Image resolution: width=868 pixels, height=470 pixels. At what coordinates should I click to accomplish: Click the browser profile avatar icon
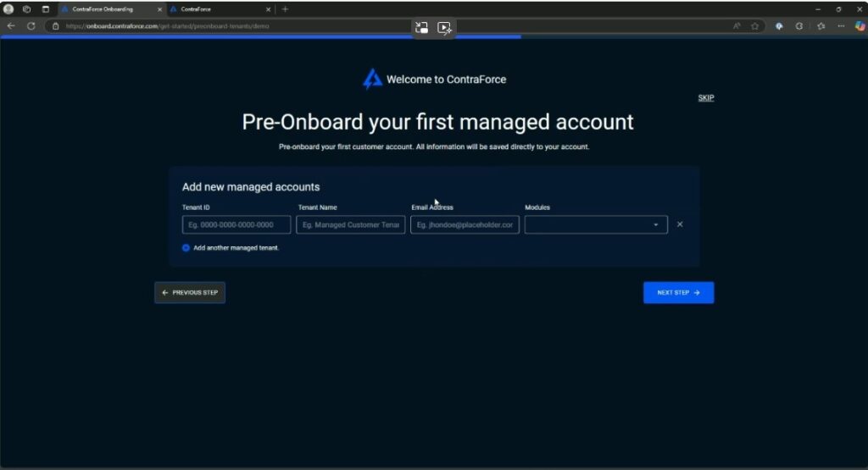pyautogui.click(x=8, y=8)
